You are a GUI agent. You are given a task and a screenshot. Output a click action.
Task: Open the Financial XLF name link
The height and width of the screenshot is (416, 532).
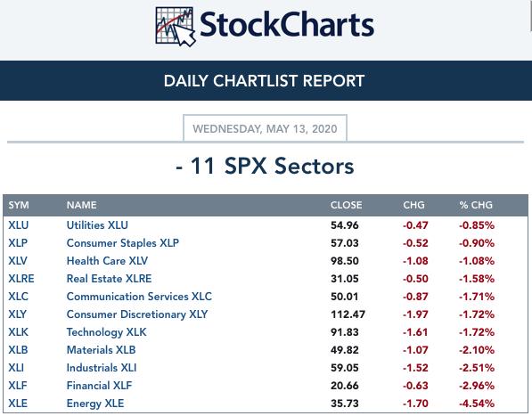(99, 386)
